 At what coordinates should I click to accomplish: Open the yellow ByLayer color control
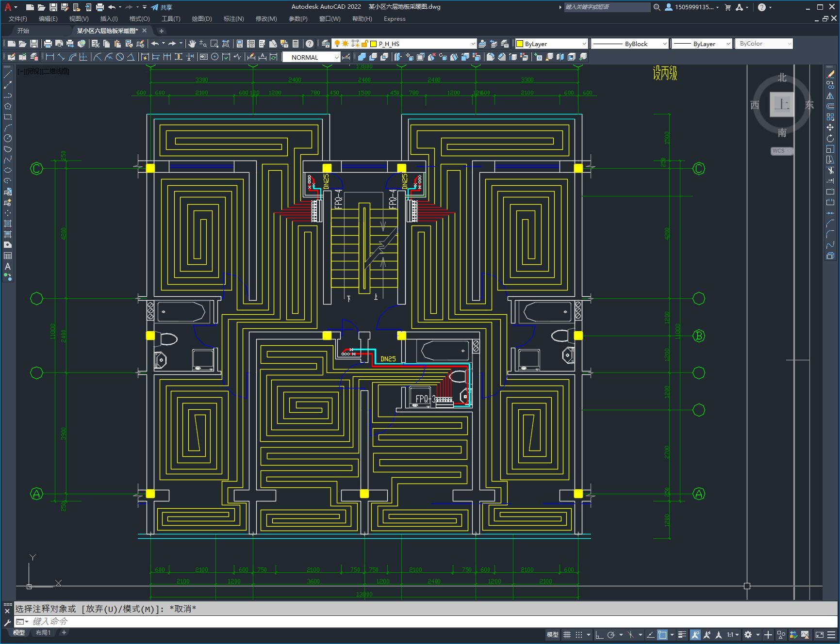point(551,44)
